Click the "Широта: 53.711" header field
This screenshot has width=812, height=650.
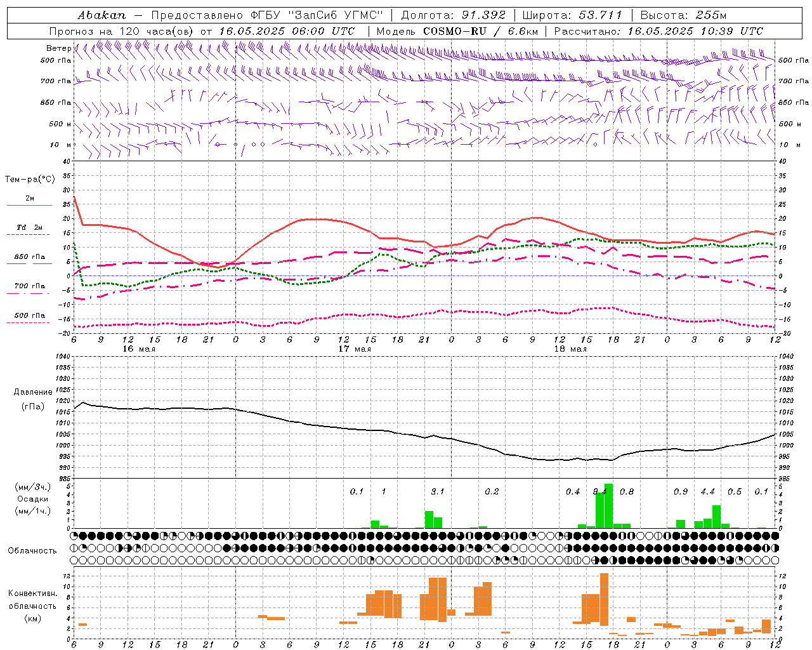click(573, 15)
